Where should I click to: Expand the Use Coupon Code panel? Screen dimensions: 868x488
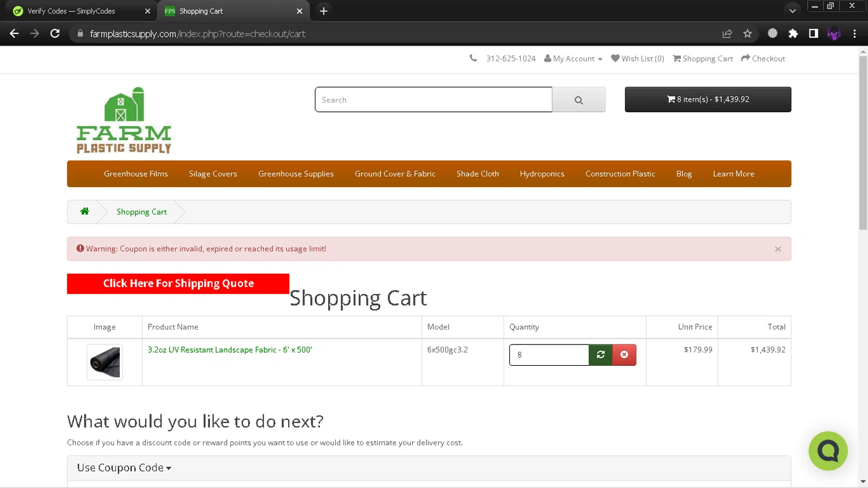pyautogui.click(x=124, y=468)
